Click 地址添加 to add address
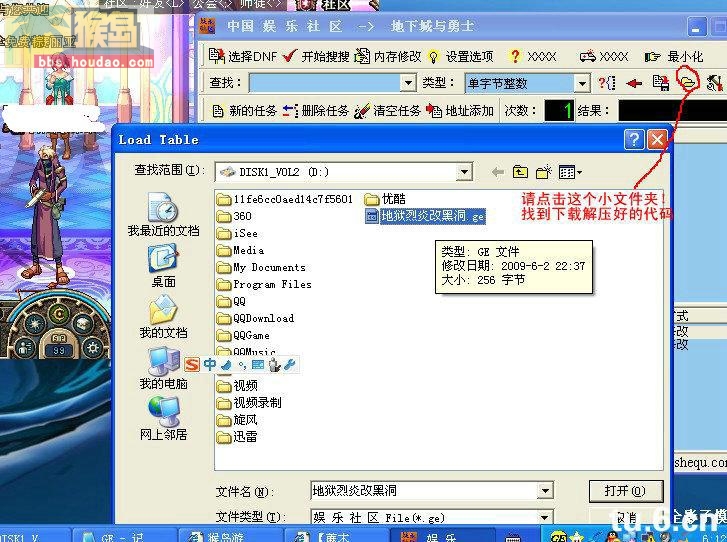 click(x=459, y=111)
